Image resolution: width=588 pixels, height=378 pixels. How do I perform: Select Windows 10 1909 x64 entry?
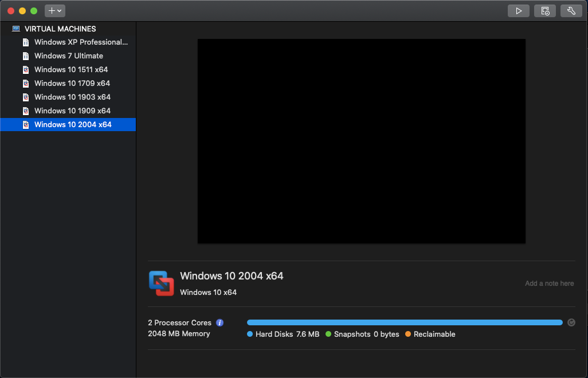coord(68,111)
